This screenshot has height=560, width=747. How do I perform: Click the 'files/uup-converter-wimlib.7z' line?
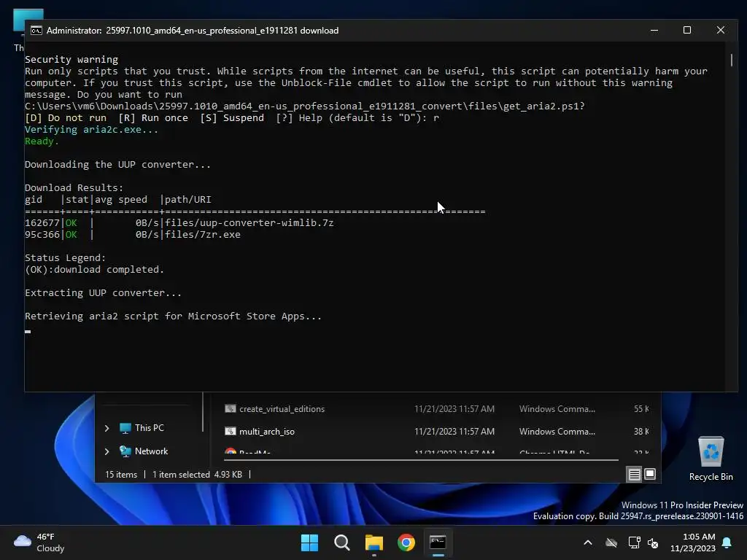(249, 223)
